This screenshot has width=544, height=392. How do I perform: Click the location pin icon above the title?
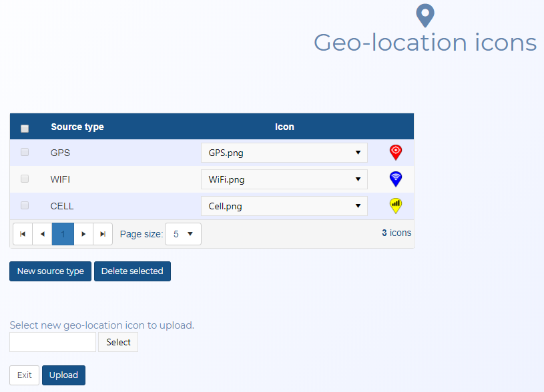tap(425, 15)
